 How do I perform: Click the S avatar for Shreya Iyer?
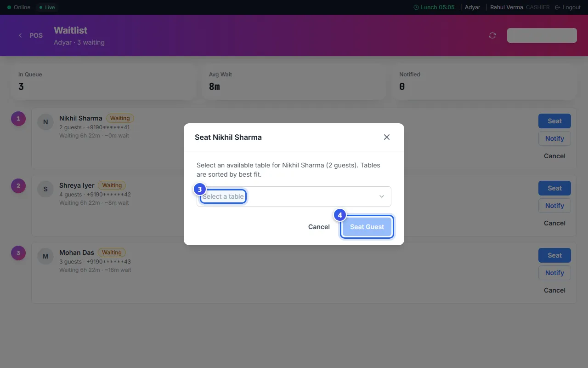(45, 189)
